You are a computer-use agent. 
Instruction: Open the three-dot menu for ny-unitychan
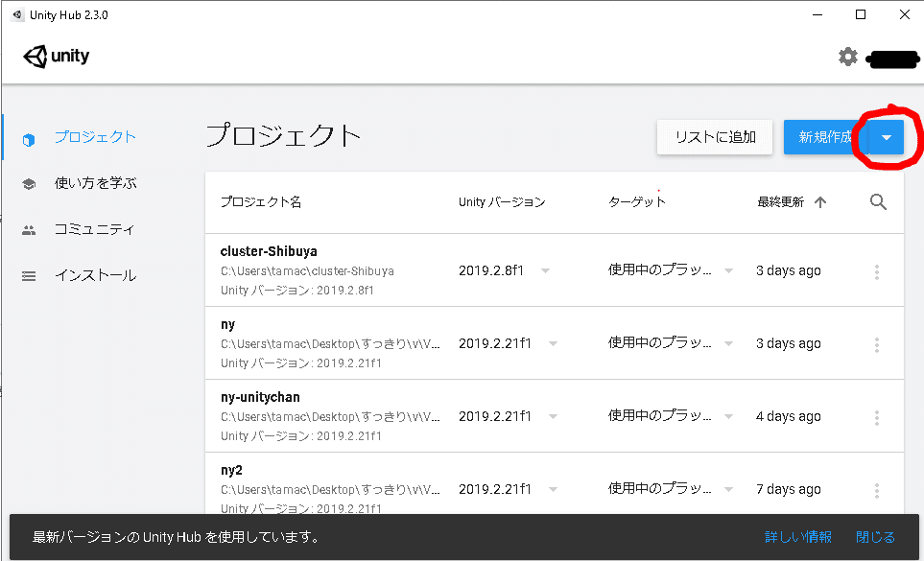877,417
